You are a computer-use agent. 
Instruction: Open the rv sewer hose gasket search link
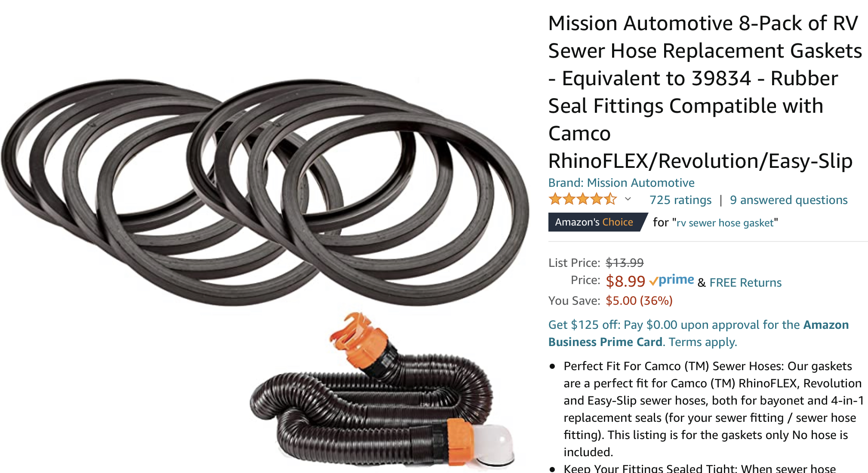[725, 223]
